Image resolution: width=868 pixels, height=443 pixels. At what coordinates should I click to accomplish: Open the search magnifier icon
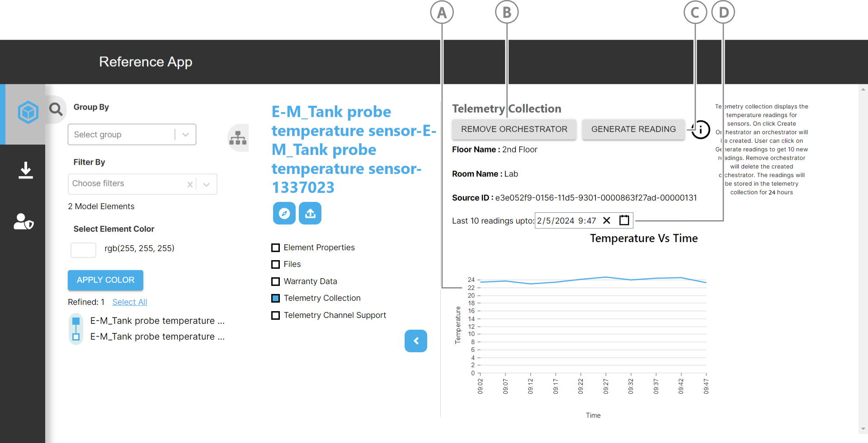56,109
